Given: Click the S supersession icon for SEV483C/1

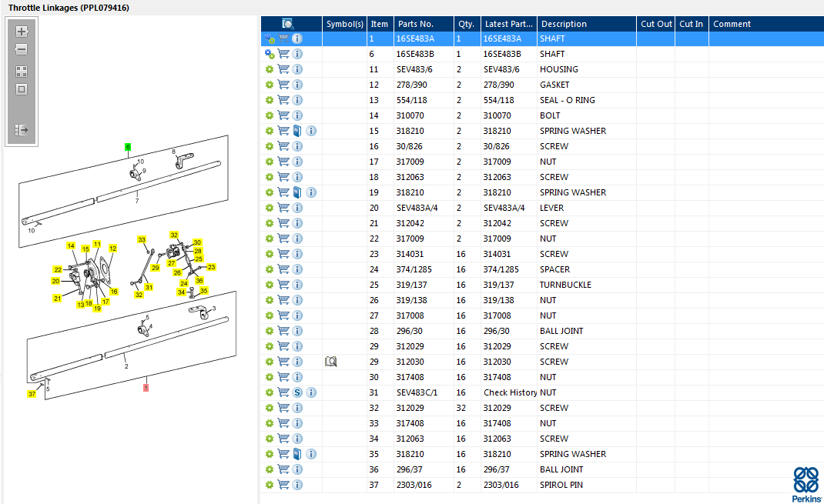Looking at the screenshot, I should pyautogui.click(x=297, y=392).
